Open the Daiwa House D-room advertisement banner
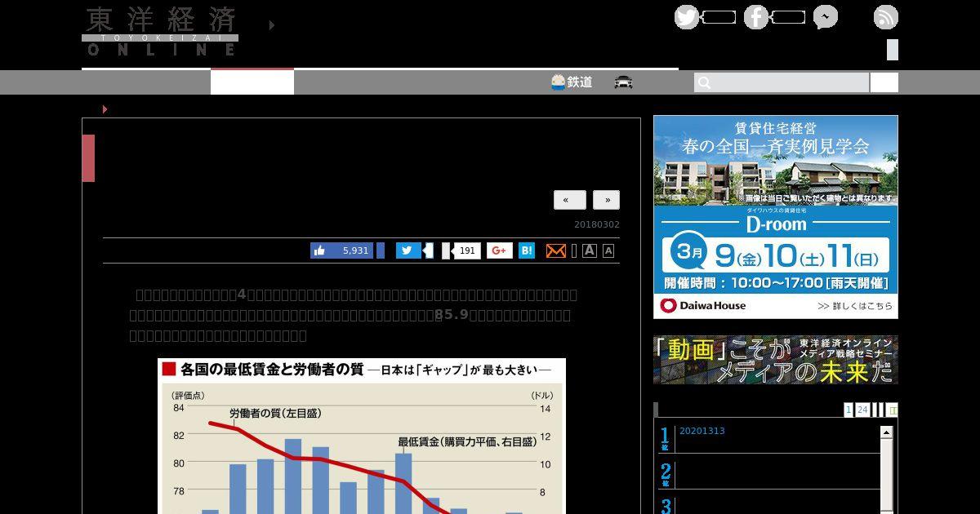This screenshot has height=514, width=980. point(776,217)
